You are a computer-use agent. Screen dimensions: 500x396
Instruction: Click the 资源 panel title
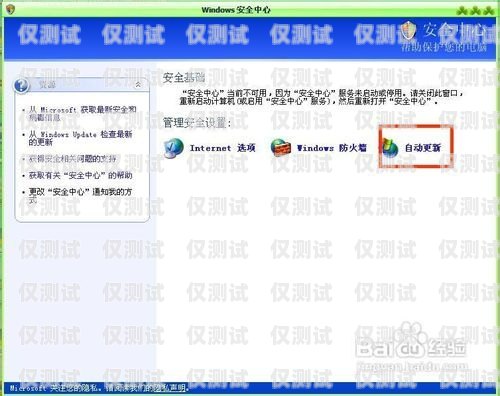point(47,85)
